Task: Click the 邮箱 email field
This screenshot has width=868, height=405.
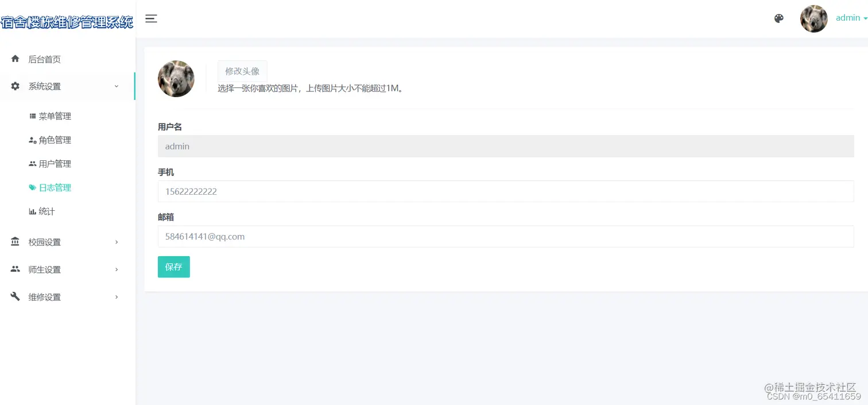Action: [x=506, y=236]
